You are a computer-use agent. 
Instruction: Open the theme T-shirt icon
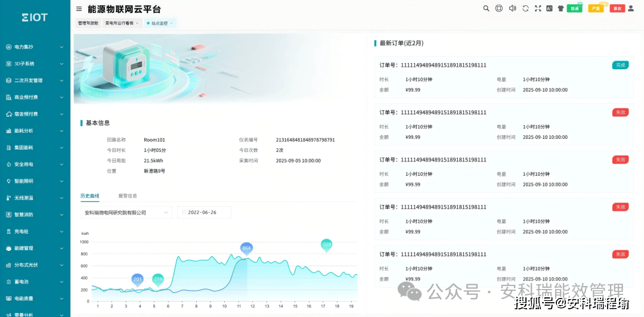point(561,8)
